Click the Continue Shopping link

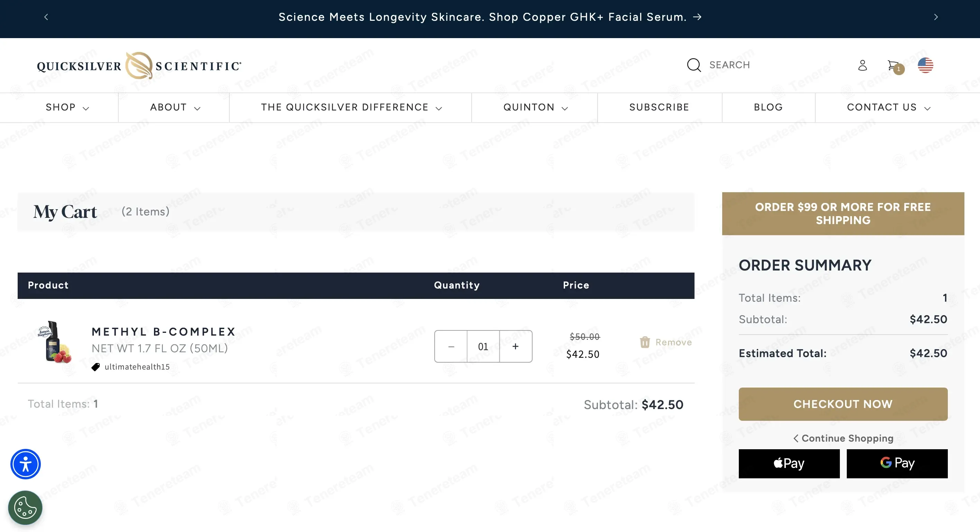pyautogui.click(x=843, y=438)
